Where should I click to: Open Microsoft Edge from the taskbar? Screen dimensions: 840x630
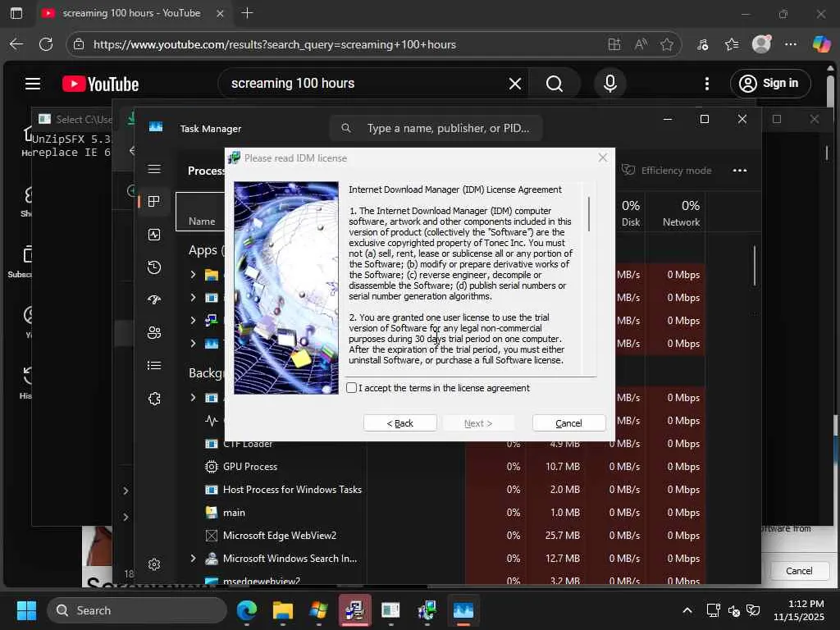click(247, 610)
